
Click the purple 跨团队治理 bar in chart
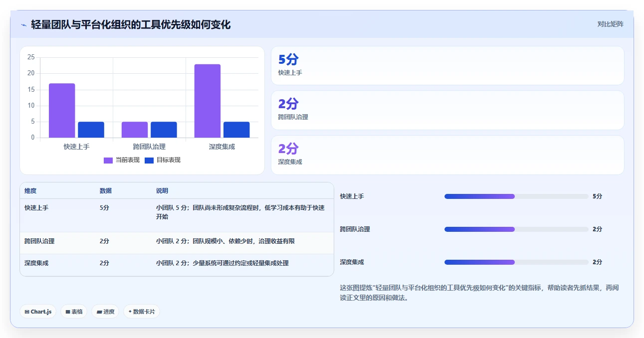click(135, 130)
